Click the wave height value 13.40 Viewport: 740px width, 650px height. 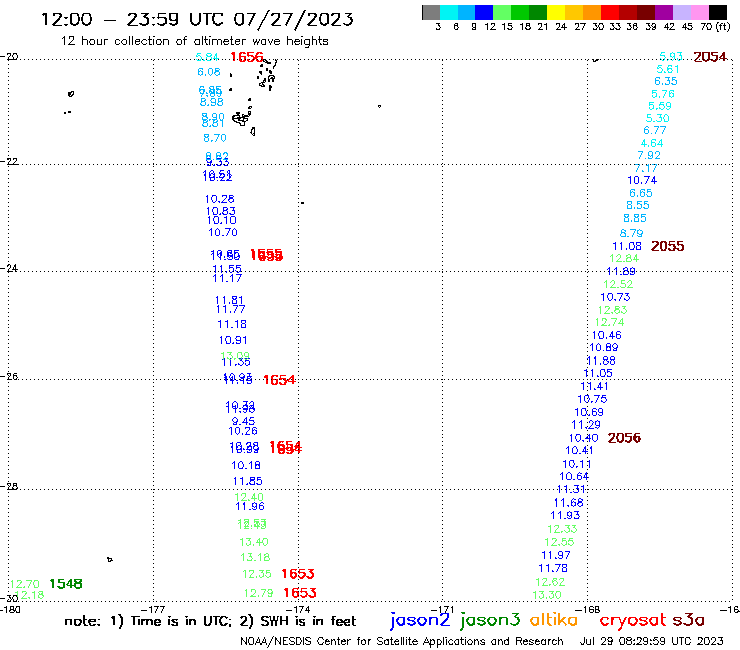tap(253, 542)
